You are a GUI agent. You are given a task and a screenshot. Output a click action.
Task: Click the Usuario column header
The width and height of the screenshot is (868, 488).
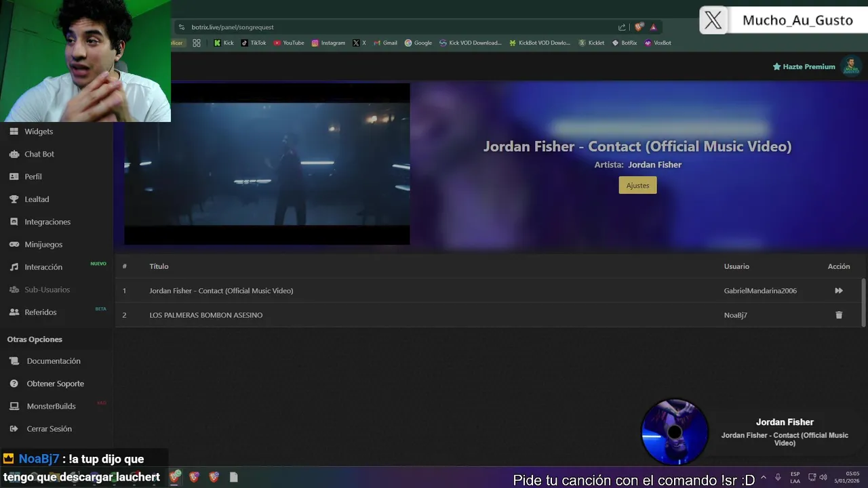pyautogui.click(x=736, y=266)
